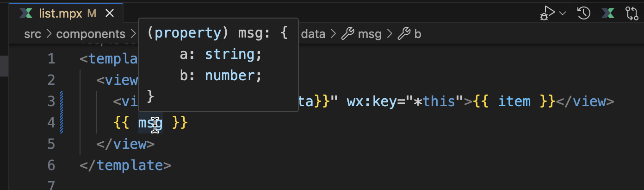Open the history clock icon in editor toolbar
The image size is (644, 190).
click(584, 13)
